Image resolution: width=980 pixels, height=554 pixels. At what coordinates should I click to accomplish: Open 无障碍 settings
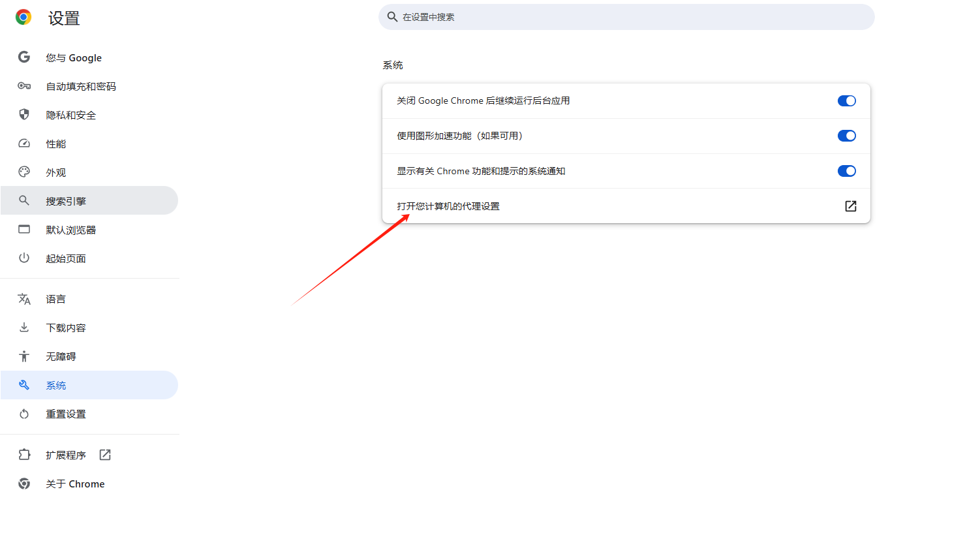tap(89, 356)
